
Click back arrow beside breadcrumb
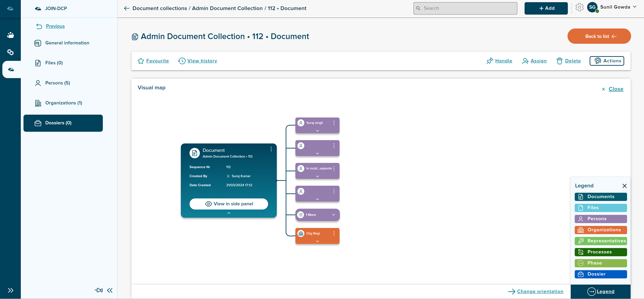127,8
